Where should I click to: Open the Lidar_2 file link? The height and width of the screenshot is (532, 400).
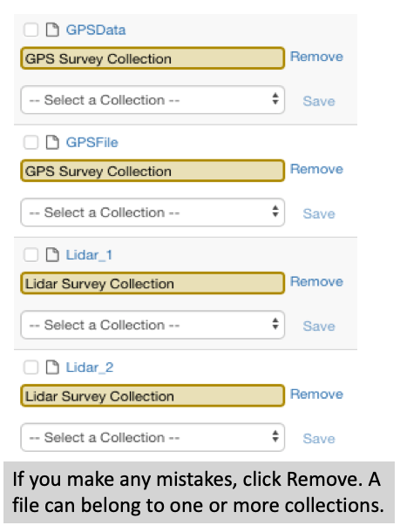[90, 367]
